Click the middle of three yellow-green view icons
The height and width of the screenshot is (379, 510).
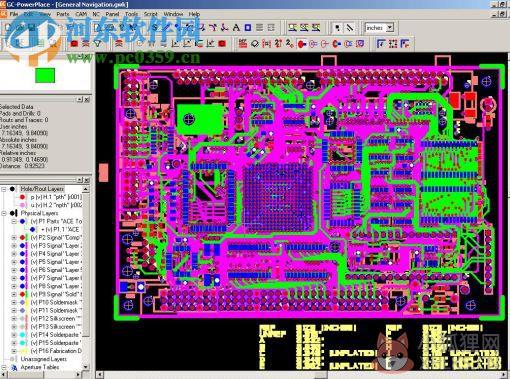[x=304, y=27]
